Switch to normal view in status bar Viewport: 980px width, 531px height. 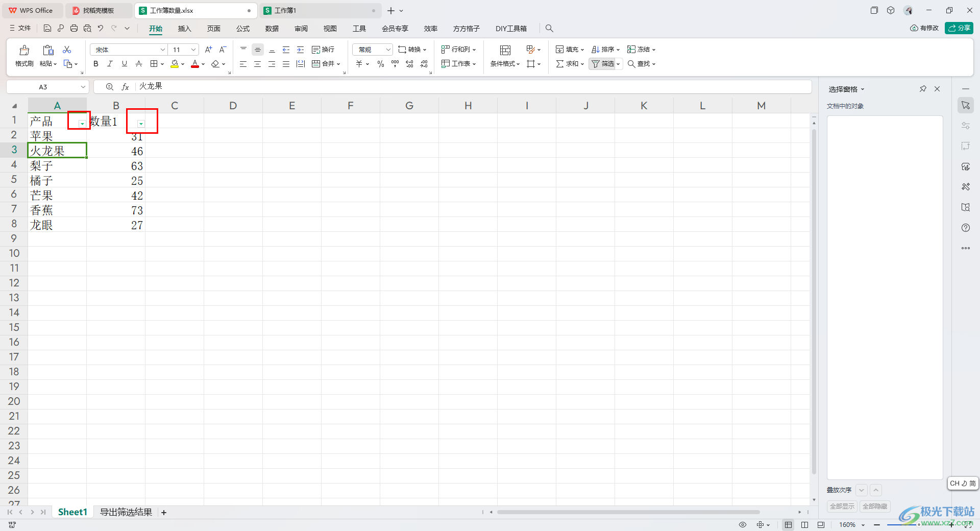click(789, 525)
